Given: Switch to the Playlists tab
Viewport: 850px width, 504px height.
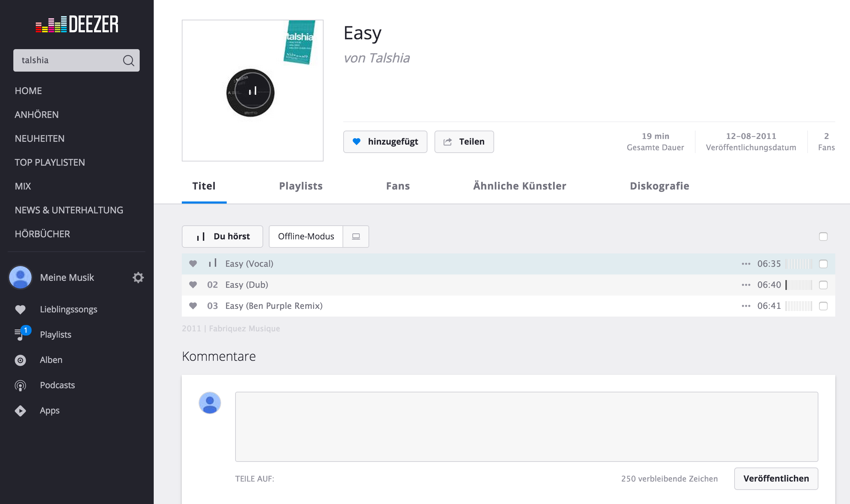Looking at the screenshot, I should 301,186.
